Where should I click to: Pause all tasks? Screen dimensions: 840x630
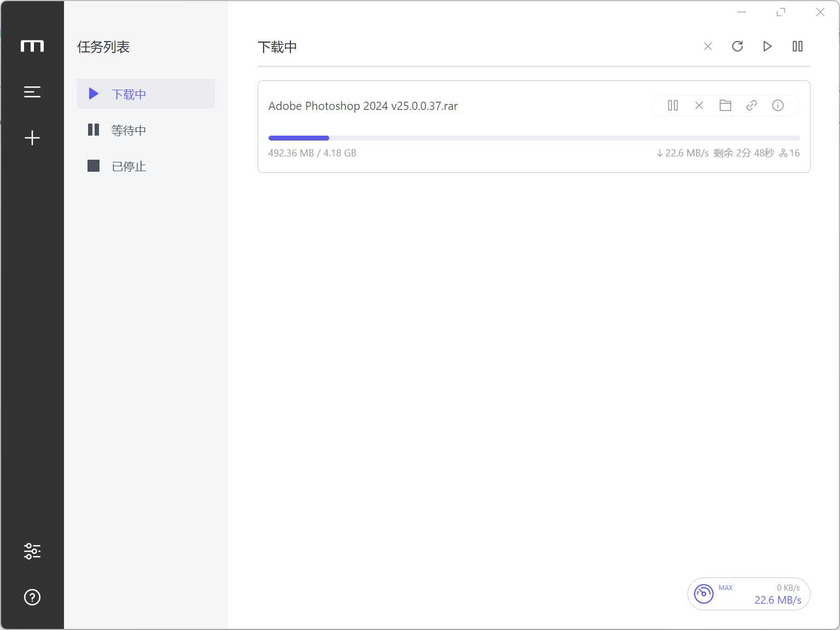797,46
